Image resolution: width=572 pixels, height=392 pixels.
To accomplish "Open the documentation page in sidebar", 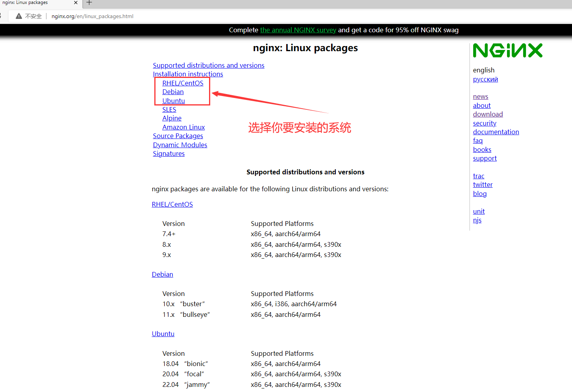I will (496, 132).
